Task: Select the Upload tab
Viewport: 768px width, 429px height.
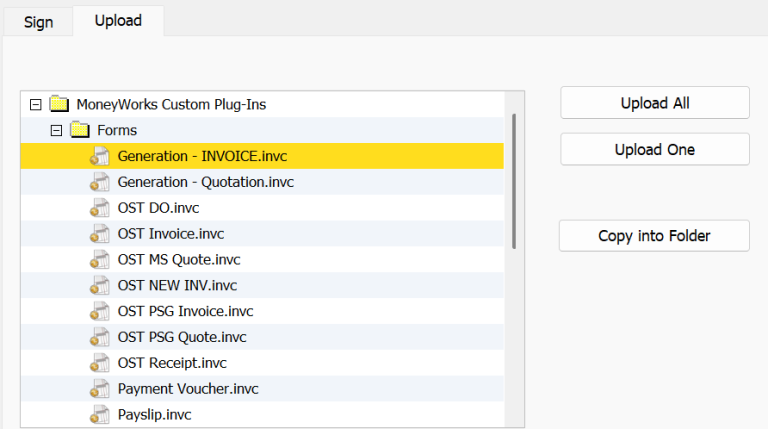Action: point(118,21)
